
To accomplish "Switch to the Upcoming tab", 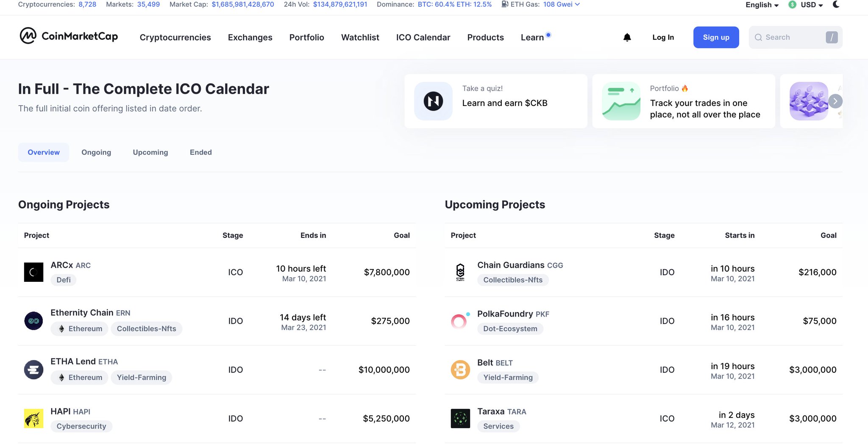I will 150,152.
